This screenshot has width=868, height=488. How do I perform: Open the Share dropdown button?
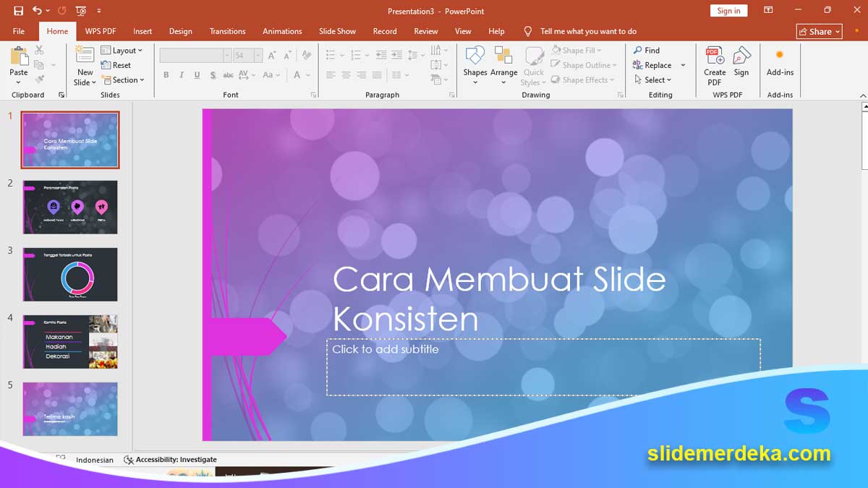coord(820,31)
